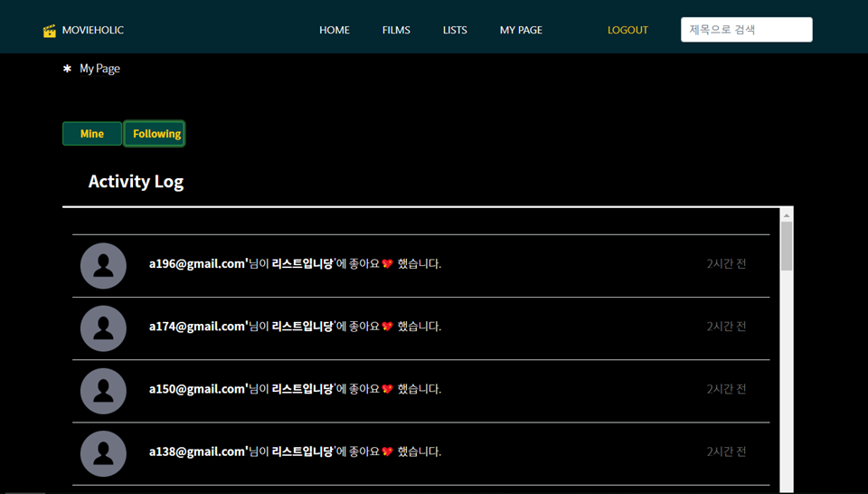
Task: Click the Activity Log heading
Action: 136,182
